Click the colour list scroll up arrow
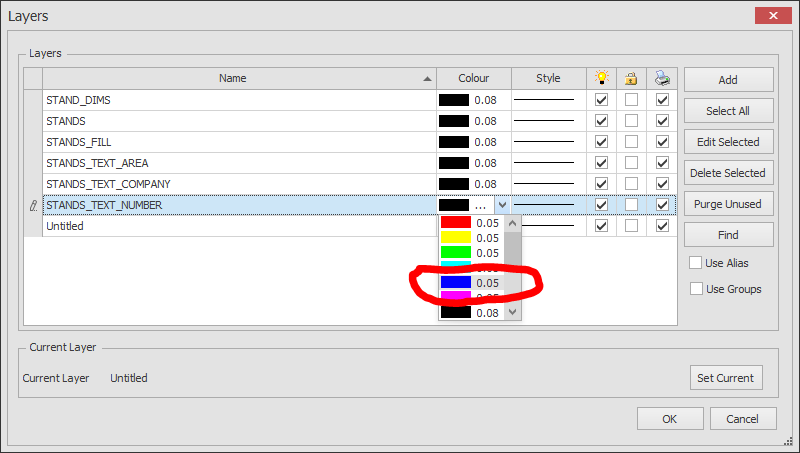The image size is (800, 453). click(513, 223)
